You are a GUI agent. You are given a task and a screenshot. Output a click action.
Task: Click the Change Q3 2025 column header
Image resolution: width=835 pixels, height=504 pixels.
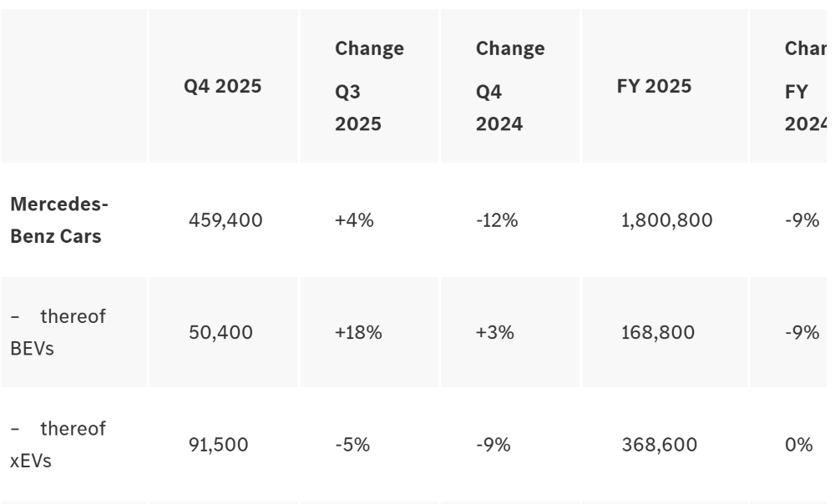point(369,86)
